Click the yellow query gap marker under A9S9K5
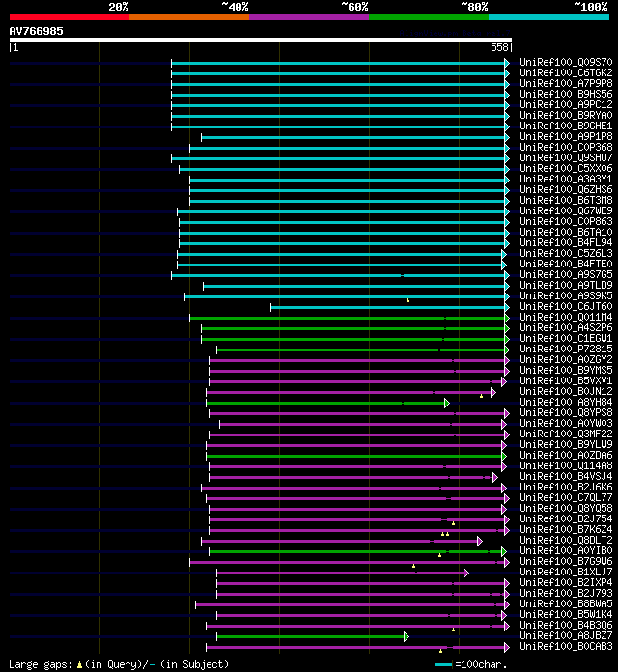The width and height of the screenshot is (618, 672). point(408,301)
